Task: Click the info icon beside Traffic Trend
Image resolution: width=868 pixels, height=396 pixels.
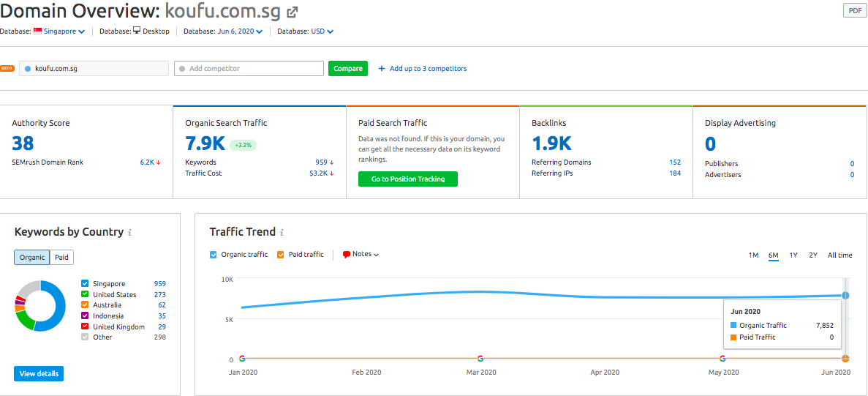Action: pyautogui.click(x=282, y=233)
